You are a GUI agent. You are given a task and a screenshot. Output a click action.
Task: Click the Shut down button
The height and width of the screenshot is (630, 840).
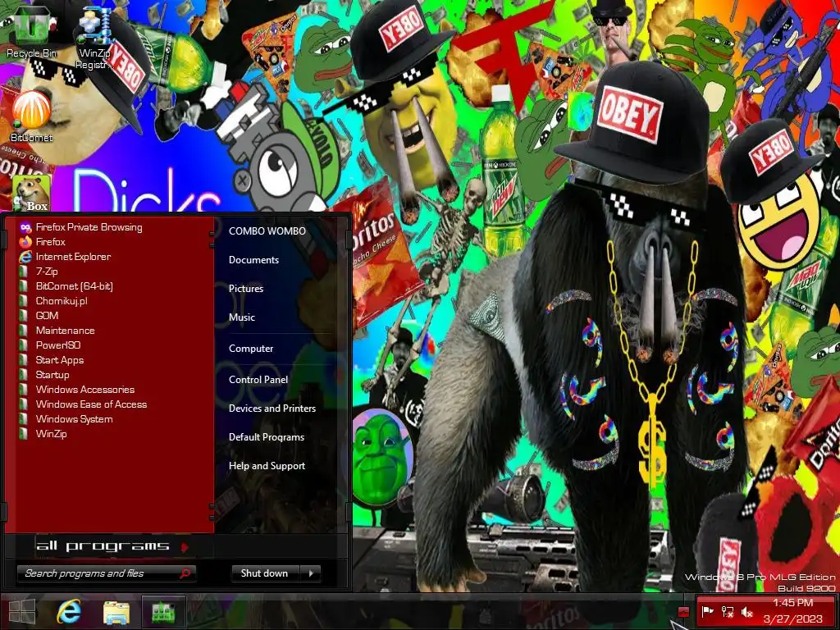[x=267, y=573]
